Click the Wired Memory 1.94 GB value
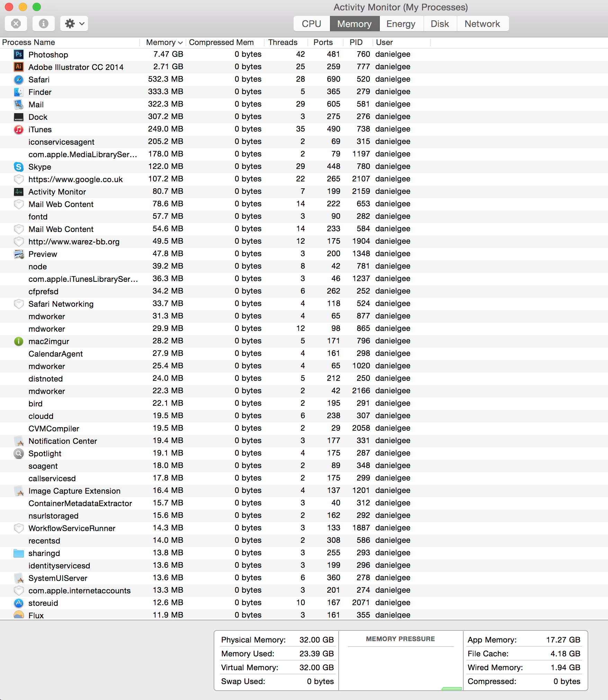Image resolution: width=608 pixels, height=700 pixels. pos(565,667)
